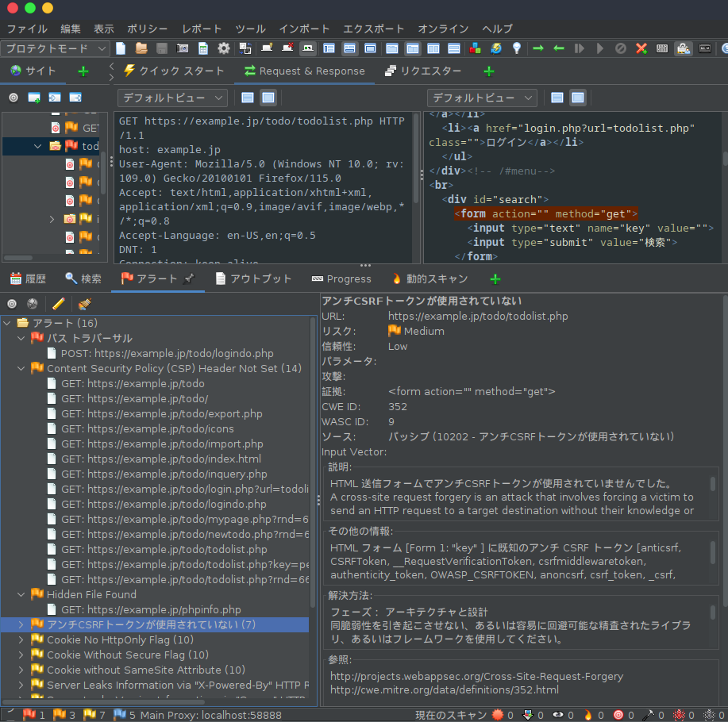Screen dimensions: 728x722
Task: Open the ファイル menu
Action: 27,29
